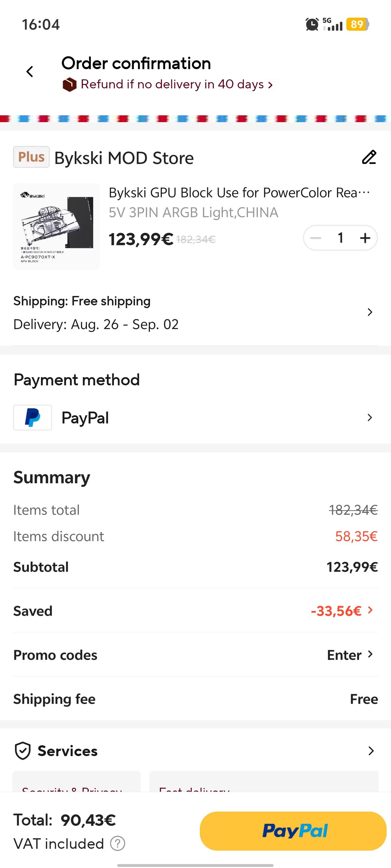Tap the Services shield icon
391x868 pixels.
coord(23,751)
